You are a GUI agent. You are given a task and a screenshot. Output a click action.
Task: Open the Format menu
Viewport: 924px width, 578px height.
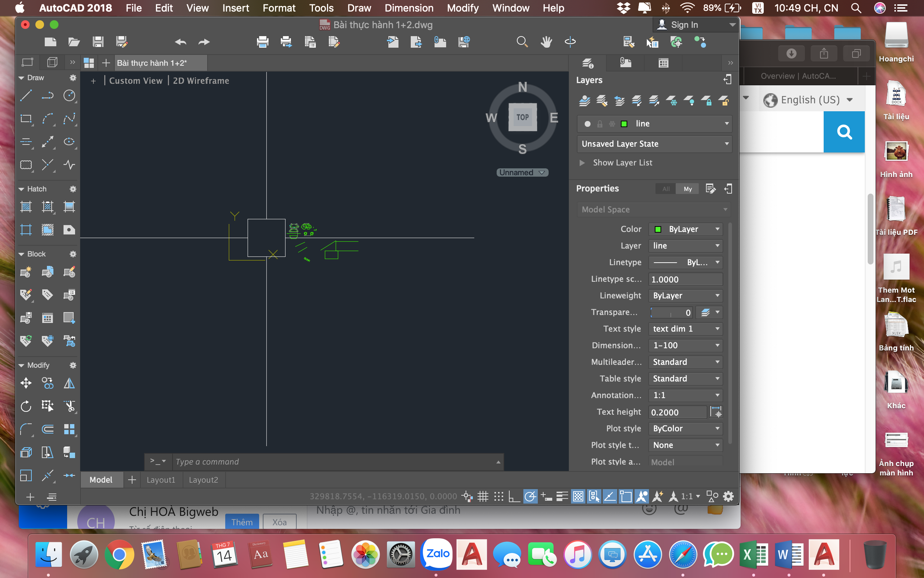(279, 8)
